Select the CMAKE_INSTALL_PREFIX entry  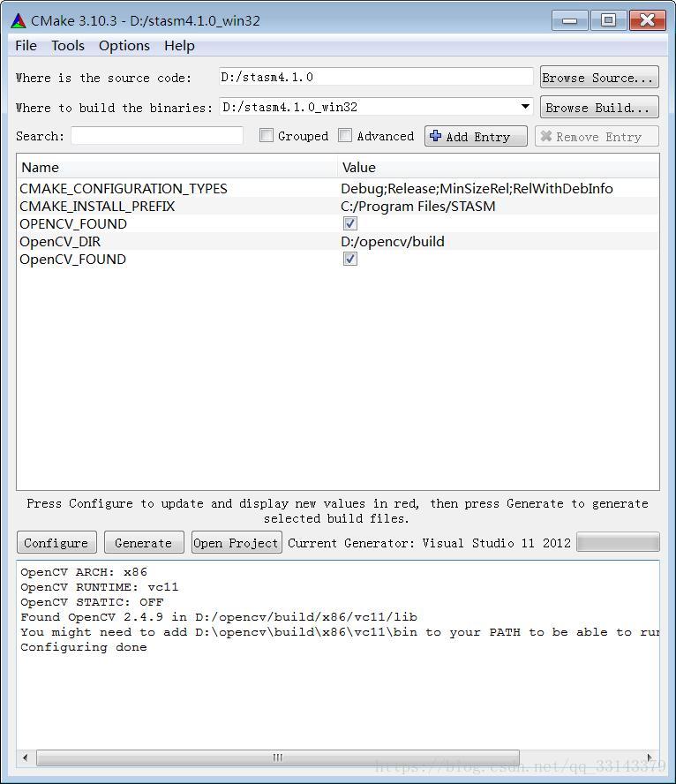(x=97, y=206)
